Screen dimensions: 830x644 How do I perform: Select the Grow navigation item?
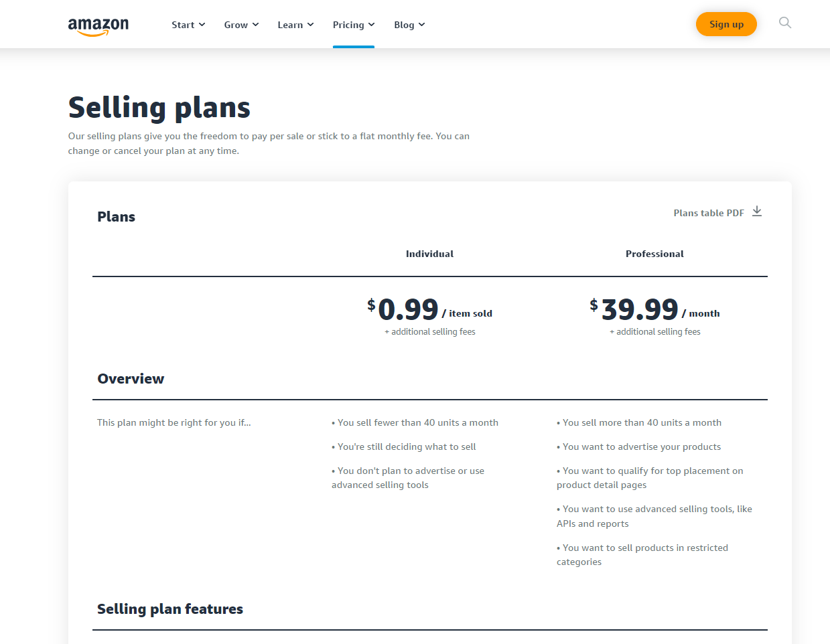(236, 25)
